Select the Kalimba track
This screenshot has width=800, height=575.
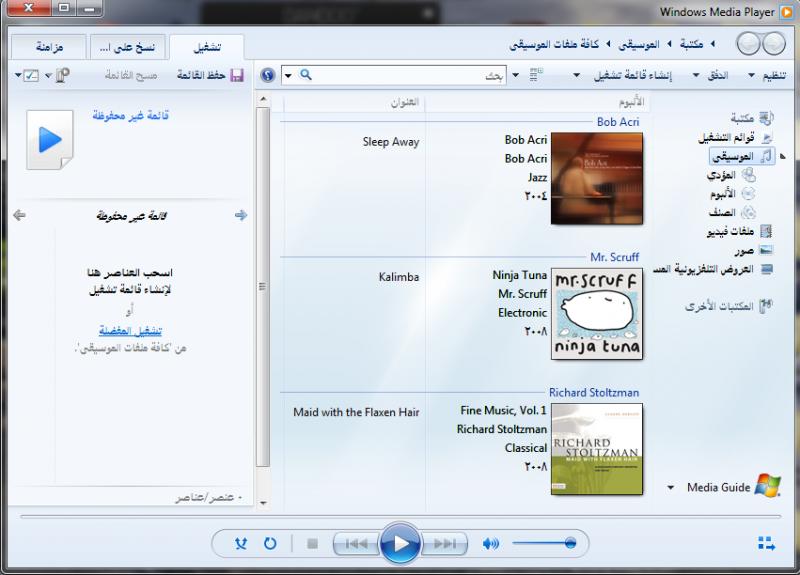pyautogui.click(x=399, y=277)
